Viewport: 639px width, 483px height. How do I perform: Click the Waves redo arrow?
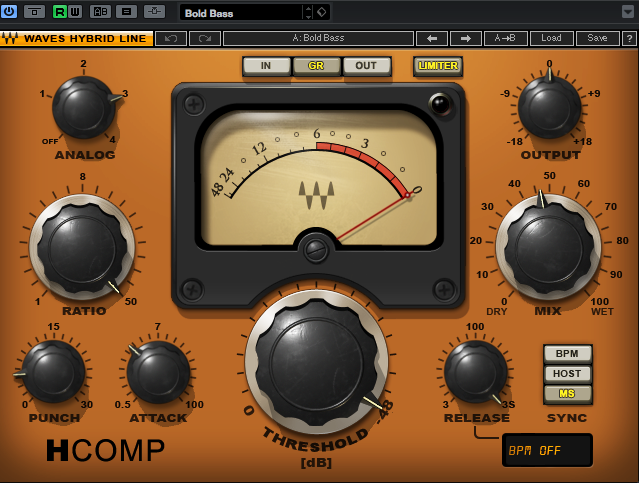205,39
